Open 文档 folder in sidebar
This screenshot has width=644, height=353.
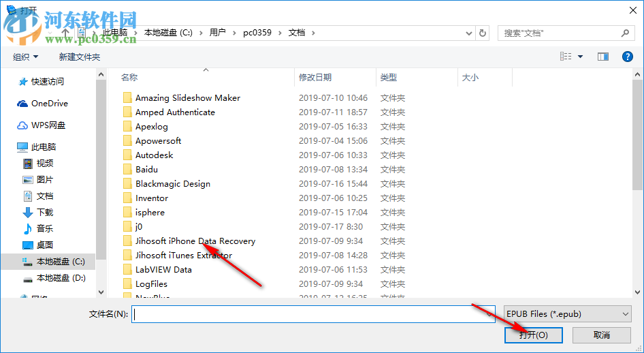coord(45,196)
